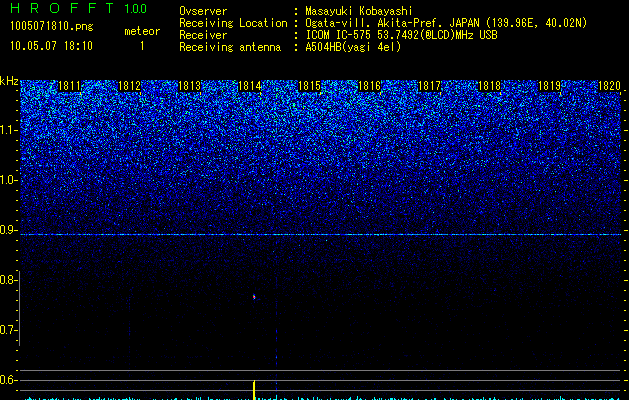Viewport: 629px width, 400px height.
Task: Click the 1818 time marker
Action: [x=490, y=86]
